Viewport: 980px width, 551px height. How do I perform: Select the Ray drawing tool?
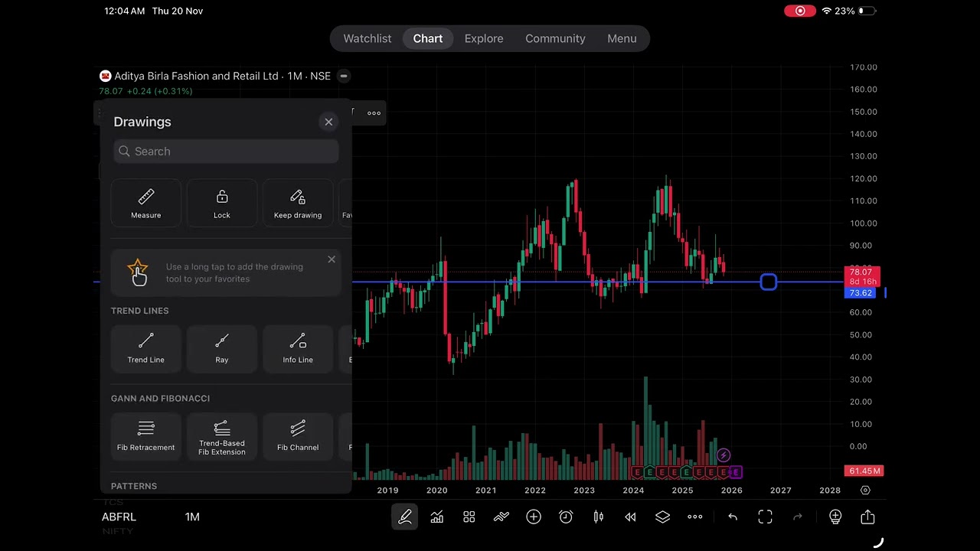coord(222,348)
